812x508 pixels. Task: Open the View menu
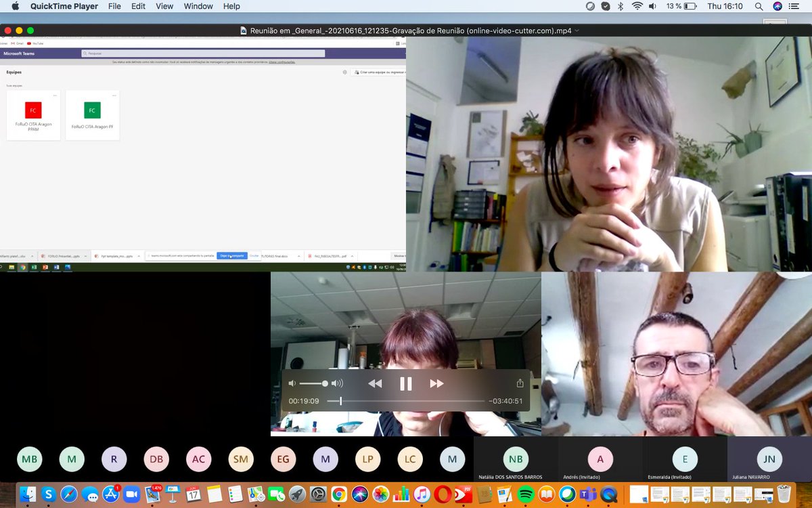(164, 6)
